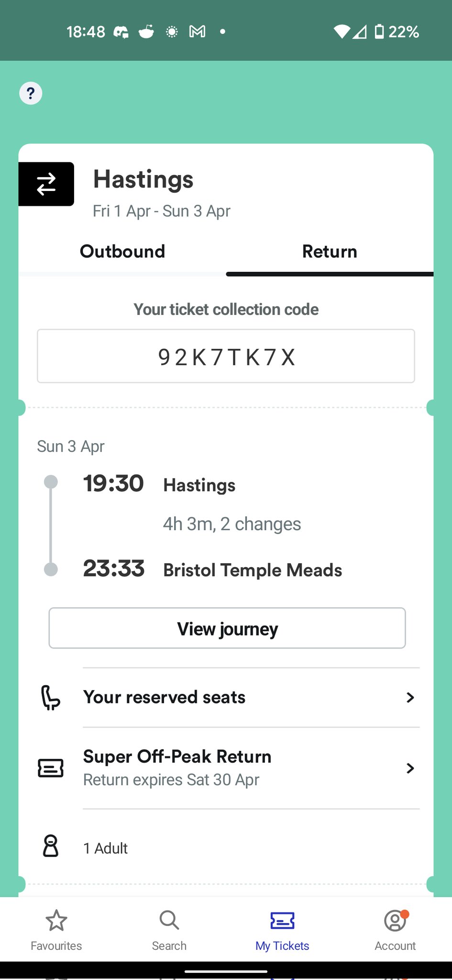
Task: Tap the battery indicator in status bar
Action: click(379, 32)
